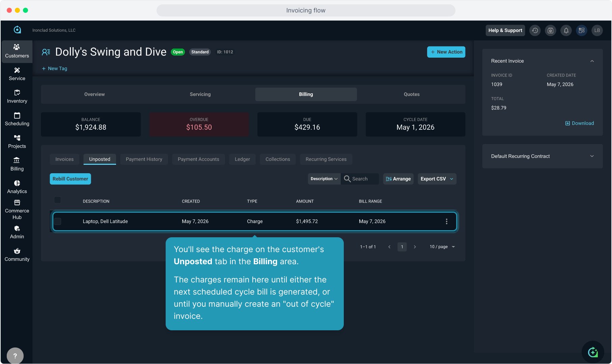
Task: Download the recent invoice
Action: pos(579,123)
